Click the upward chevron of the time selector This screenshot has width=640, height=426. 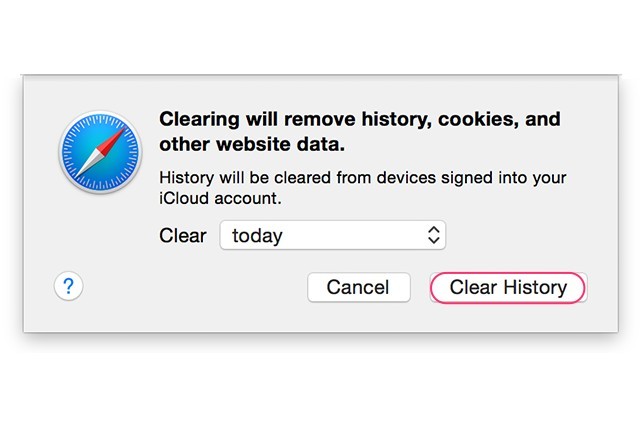coord(433,230)
